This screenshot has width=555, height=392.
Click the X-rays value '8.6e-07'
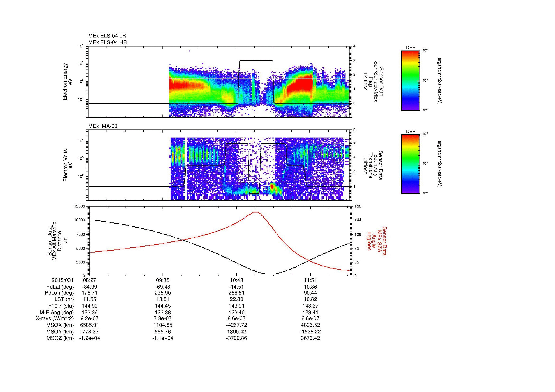coord(236,318)
